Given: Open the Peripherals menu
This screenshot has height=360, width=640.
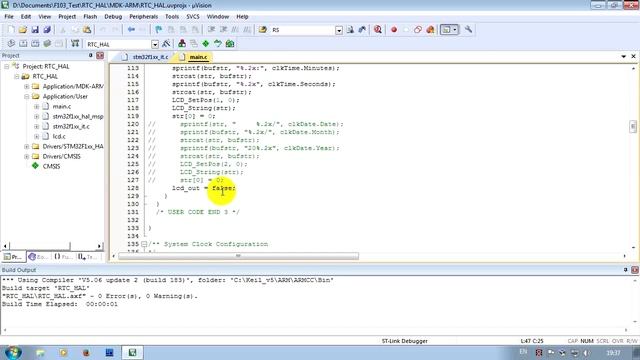Looking at the screenshot, I should point(143,16).
